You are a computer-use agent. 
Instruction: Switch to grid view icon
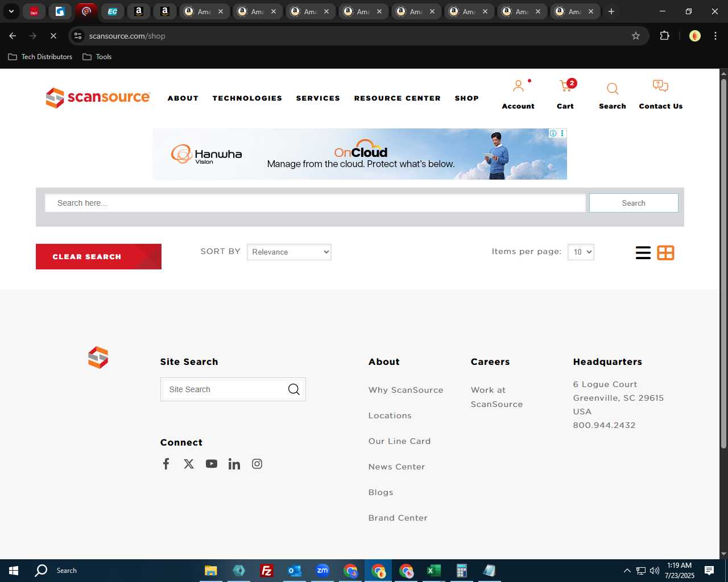click(665, 253)
